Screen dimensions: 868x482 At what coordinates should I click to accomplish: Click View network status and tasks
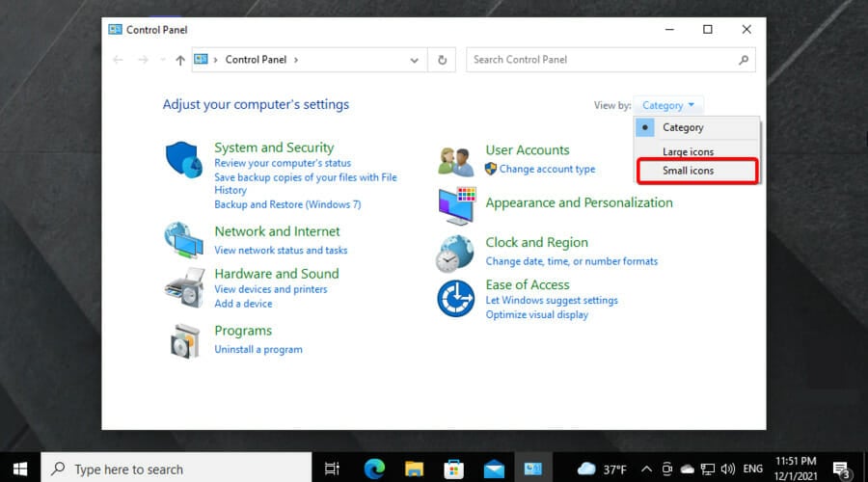(281, 250)
